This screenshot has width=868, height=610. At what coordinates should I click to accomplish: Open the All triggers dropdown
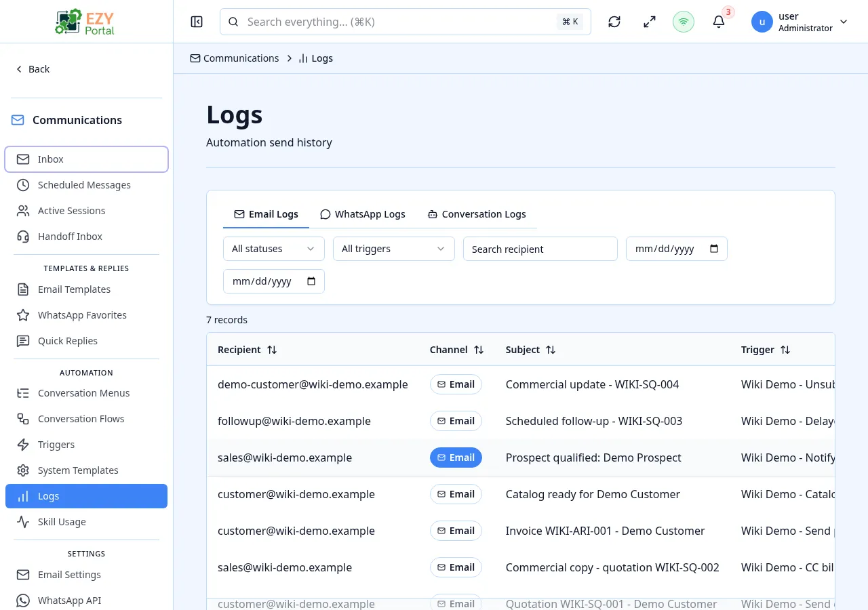point(394,249)
